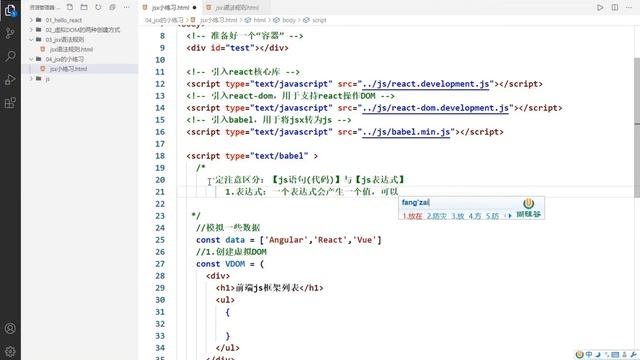Click the editor vertical scrollbar thumb

click(637, 129)
